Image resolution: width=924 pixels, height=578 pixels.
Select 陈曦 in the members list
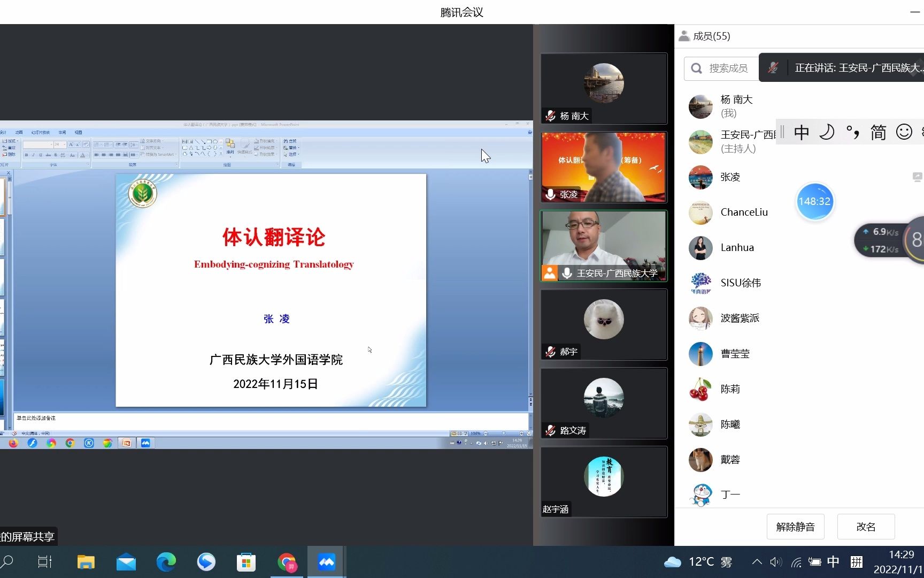[x=799, y=424]
